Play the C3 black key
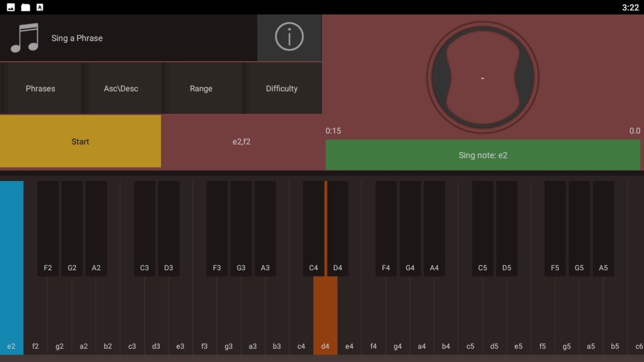 (x=145, y=228)
